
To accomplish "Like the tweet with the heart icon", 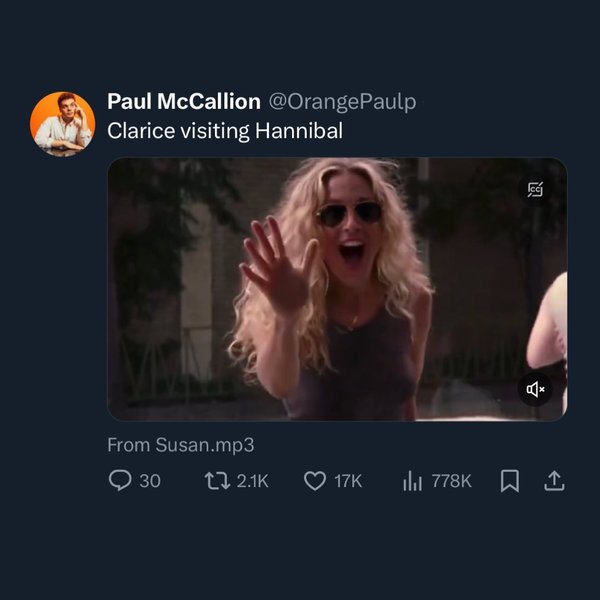I will 314,481.
